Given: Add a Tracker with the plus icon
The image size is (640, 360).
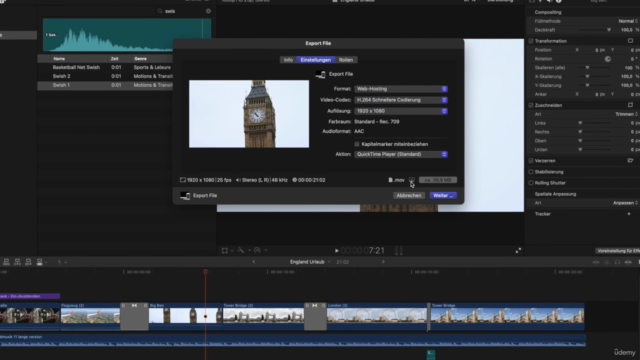Looking at the screenshot, I should (x=629, y=214).
